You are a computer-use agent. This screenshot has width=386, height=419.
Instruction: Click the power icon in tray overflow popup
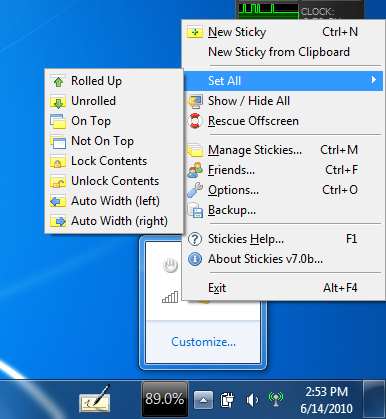click(170, 266)
